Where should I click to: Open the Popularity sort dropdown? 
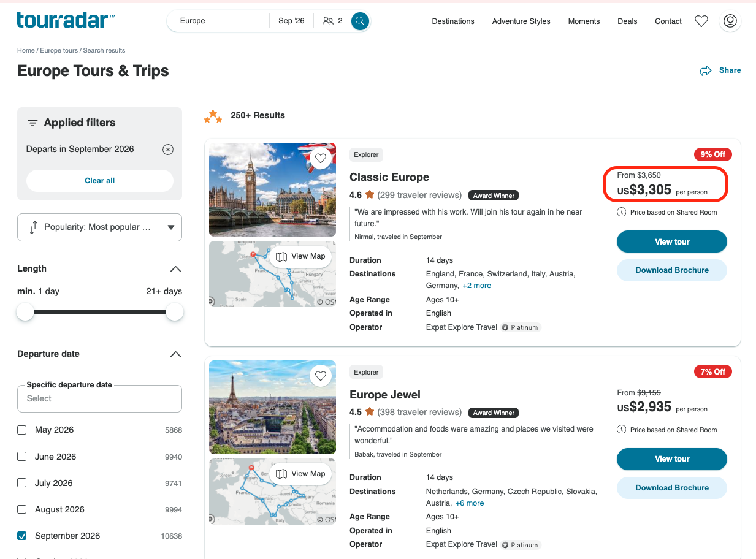(99, 227)
